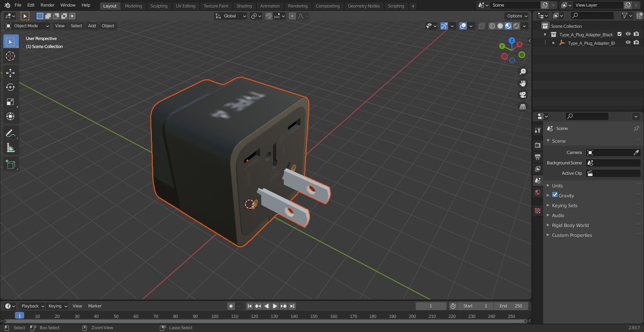Open the World properties tab
The width and height of the screenshot is (644, 332).
click(537, 192)
